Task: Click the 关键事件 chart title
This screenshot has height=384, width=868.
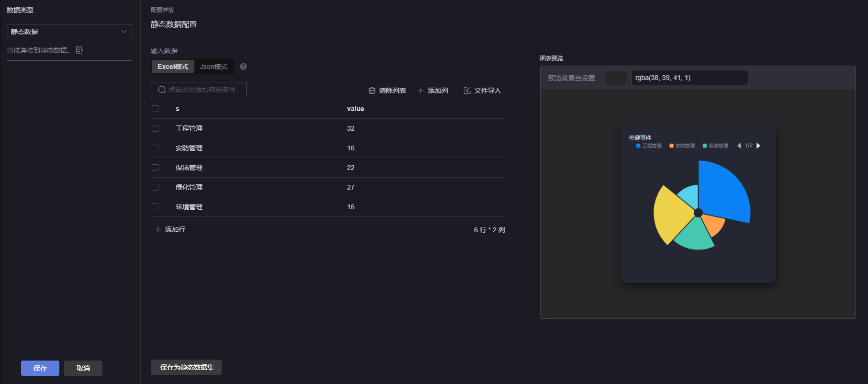Action: (x=640, y=137)
